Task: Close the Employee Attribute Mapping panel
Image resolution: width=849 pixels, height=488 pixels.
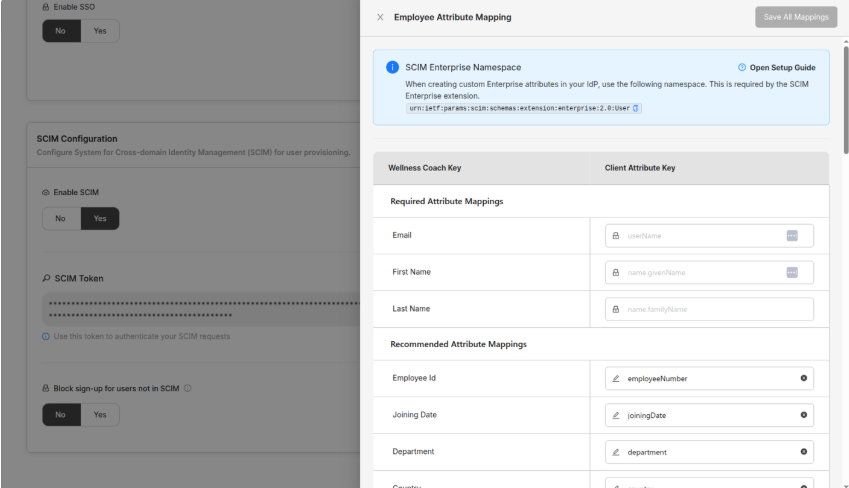Action: pos(380,17)
